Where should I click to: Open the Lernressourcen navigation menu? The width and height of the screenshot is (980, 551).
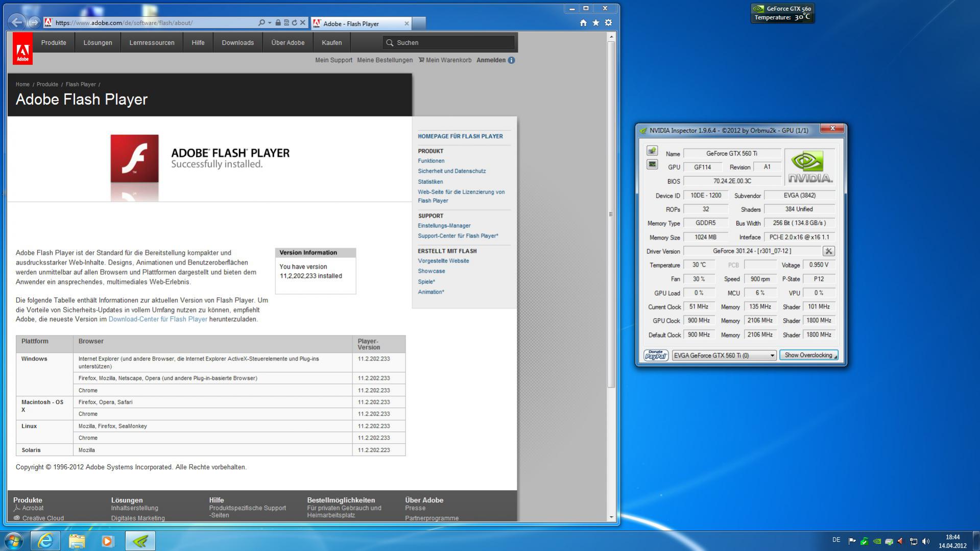tap(152, 43)
